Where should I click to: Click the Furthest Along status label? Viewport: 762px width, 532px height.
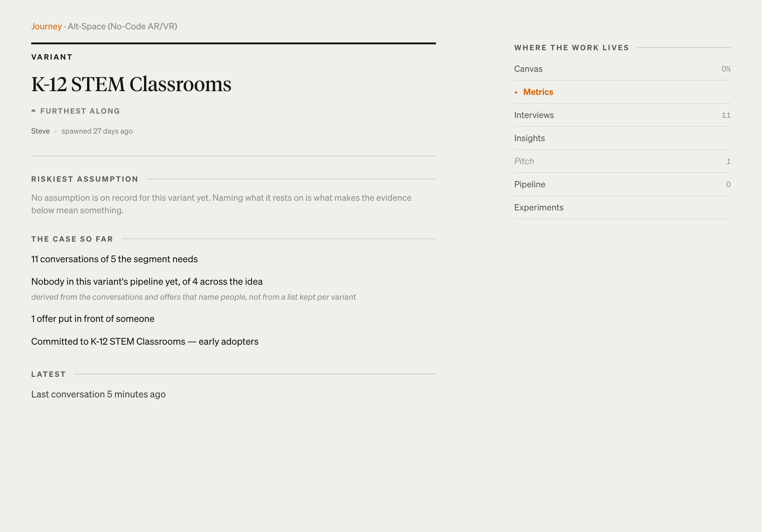pos(80,111)
